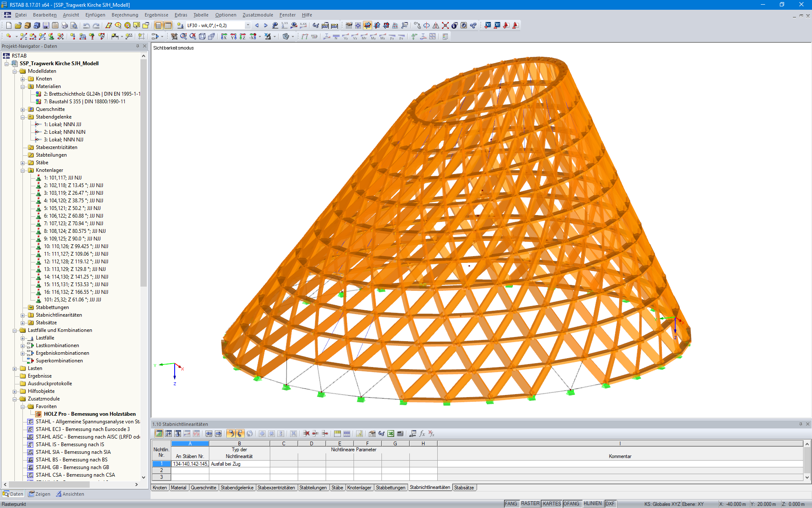Click the Print icon in toolbar

click(64, 25)
